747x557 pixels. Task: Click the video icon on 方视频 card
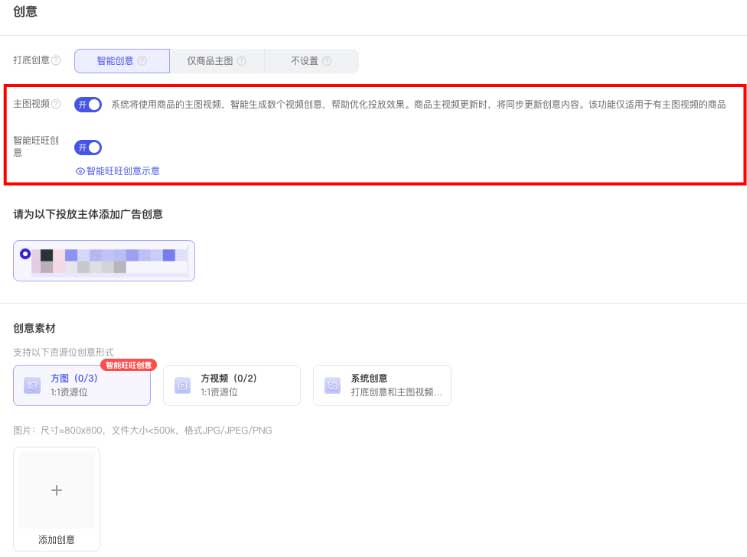[x=182, y=385]
